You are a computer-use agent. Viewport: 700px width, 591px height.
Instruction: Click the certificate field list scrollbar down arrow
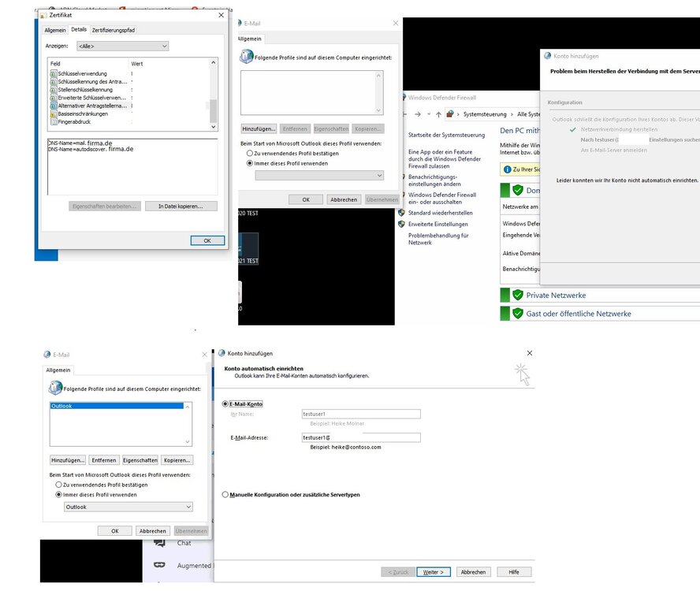tap(213, 127)
